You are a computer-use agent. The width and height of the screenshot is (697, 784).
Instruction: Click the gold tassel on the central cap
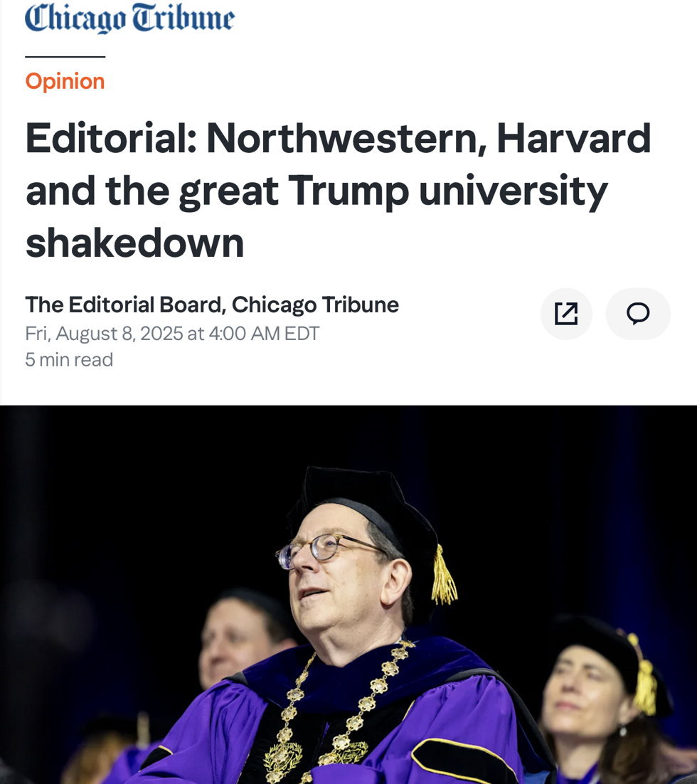click(x=444, y=578)
